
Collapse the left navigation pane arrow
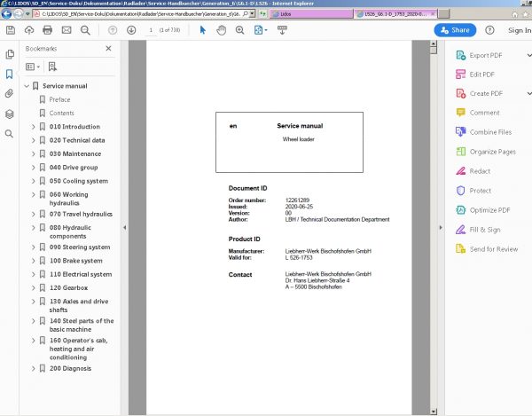tap(124, 227)
